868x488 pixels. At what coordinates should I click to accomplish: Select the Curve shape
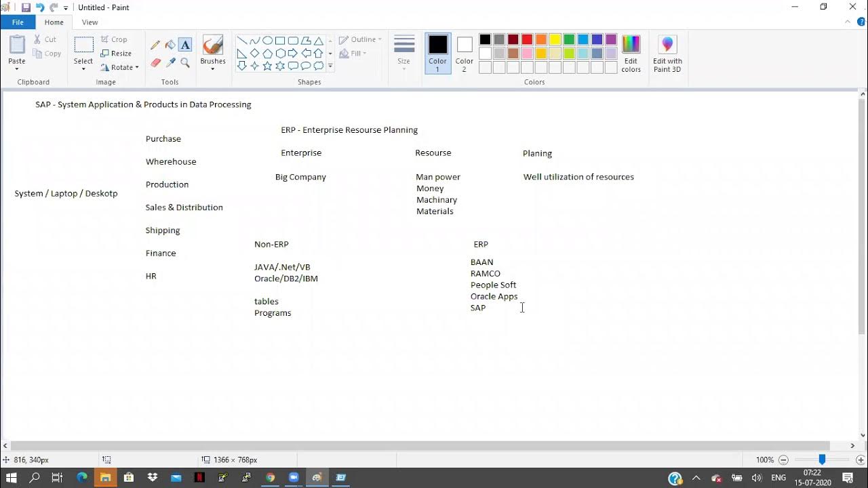[x=254, y=41]
